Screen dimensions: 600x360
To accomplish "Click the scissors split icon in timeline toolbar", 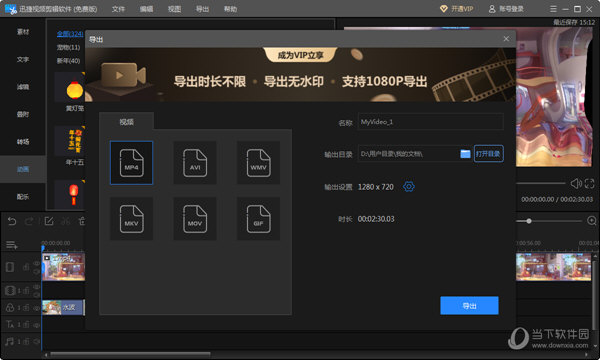I will pyautogui.click(x=65, y=221).
